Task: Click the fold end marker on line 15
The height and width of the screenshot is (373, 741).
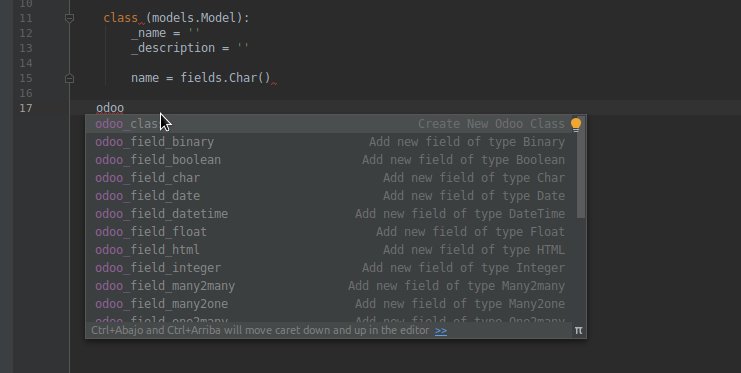Action: 69,78
